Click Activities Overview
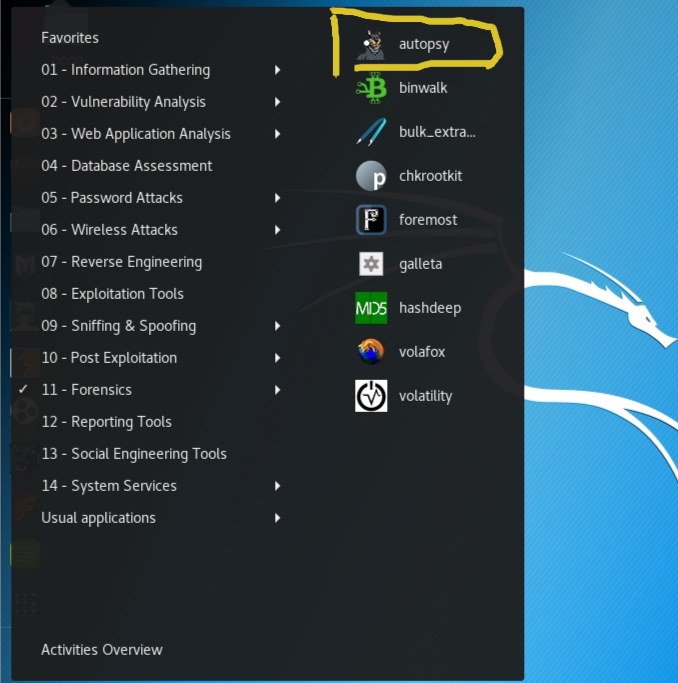 (x=102, y=650)
